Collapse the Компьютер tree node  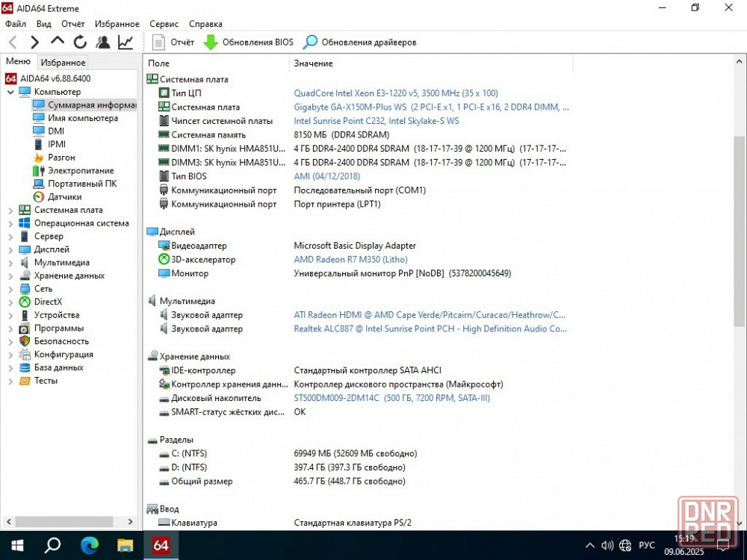[10, 92]
